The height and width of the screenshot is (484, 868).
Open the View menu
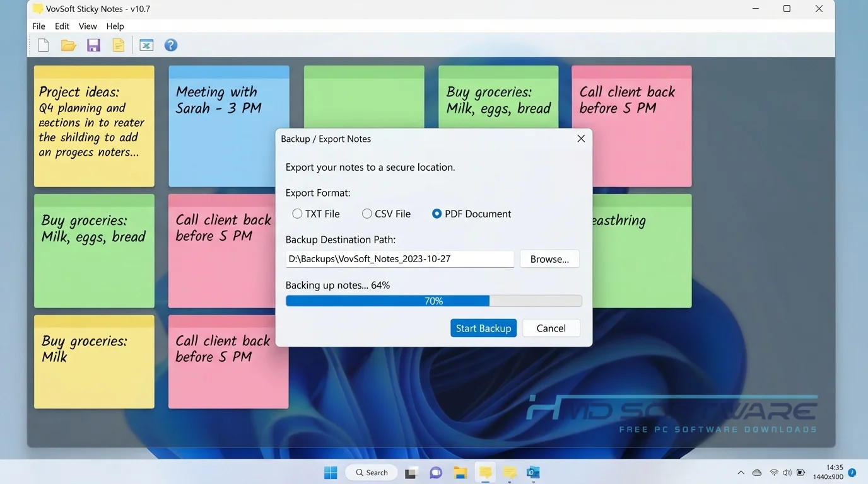[x=88, y=26]
